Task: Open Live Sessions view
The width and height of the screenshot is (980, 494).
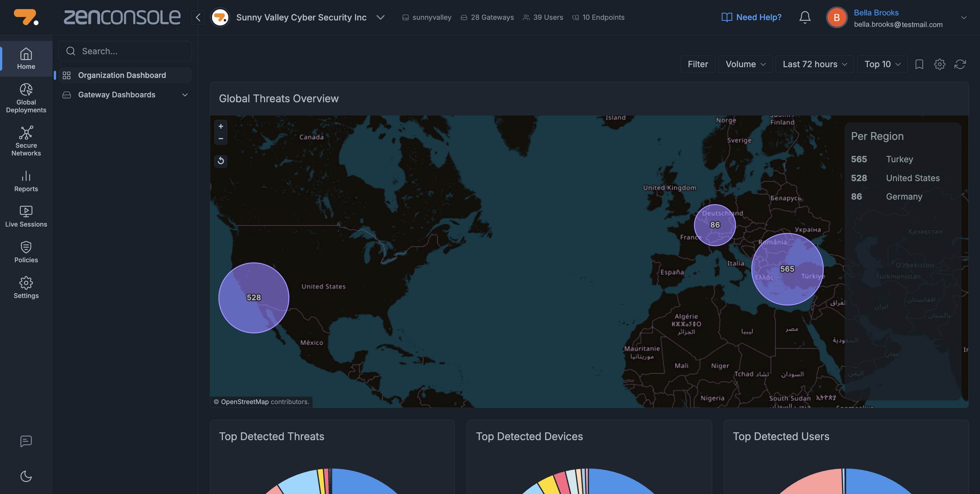Action: pyautogui.click(x=26, y=217)
